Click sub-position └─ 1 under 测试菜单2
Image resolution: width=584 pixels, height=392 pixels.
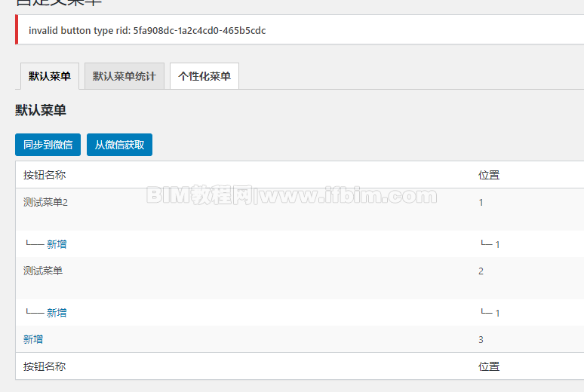pos(490,244)
